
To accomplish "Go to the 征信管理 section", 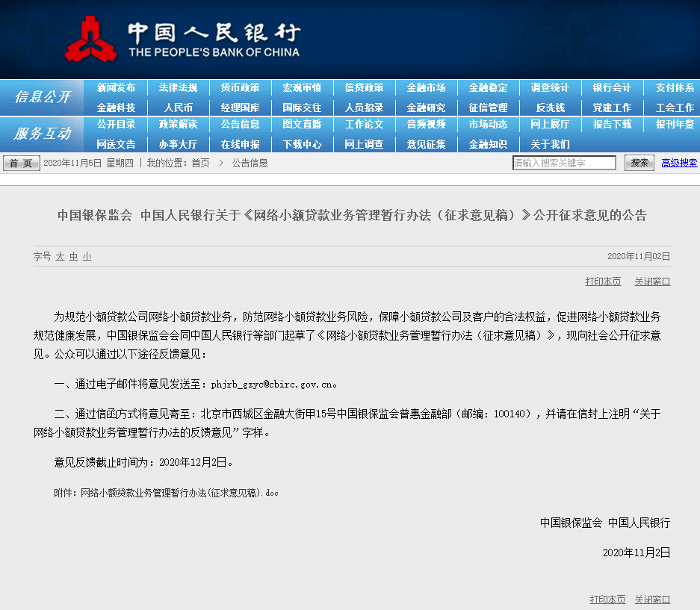I will (489, 108).
